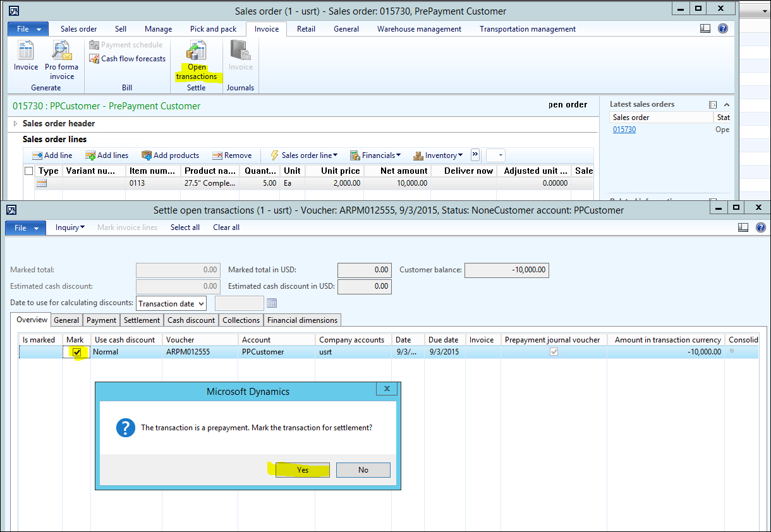This screenshot has height=532, width=771.
Task: Open the calendar date picker icon
Action: click(272, 303)
